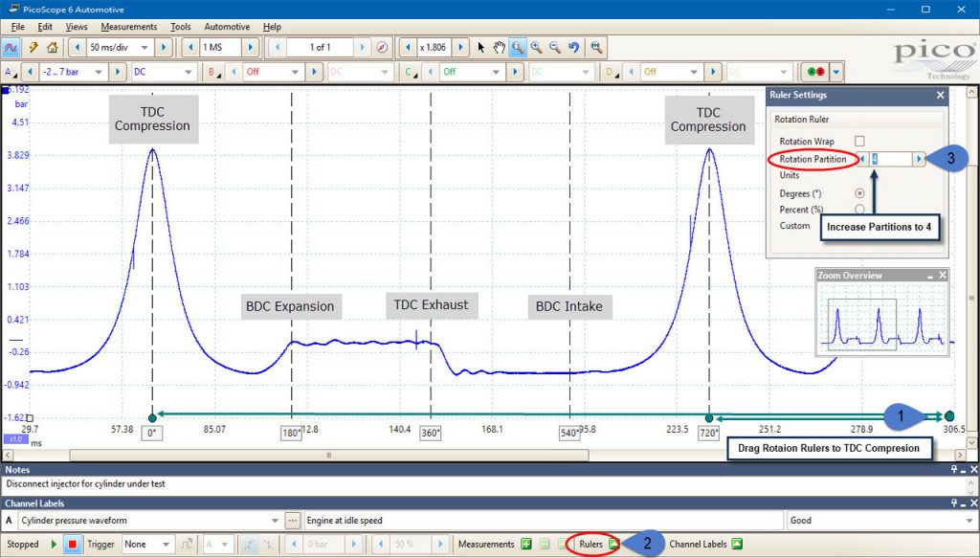
Task: Decrease Rotation Partition value
Action: [862, 159]
